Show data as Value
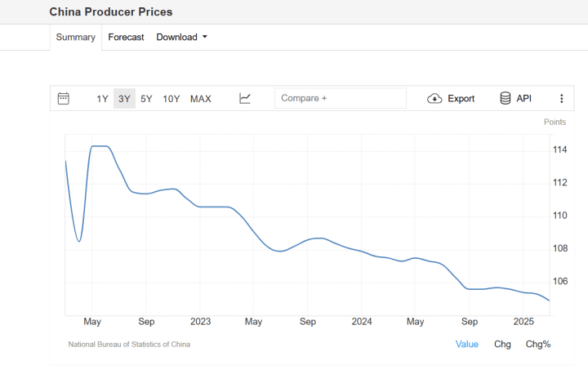Viewport: 588px width, 392px height. point(467,344)
